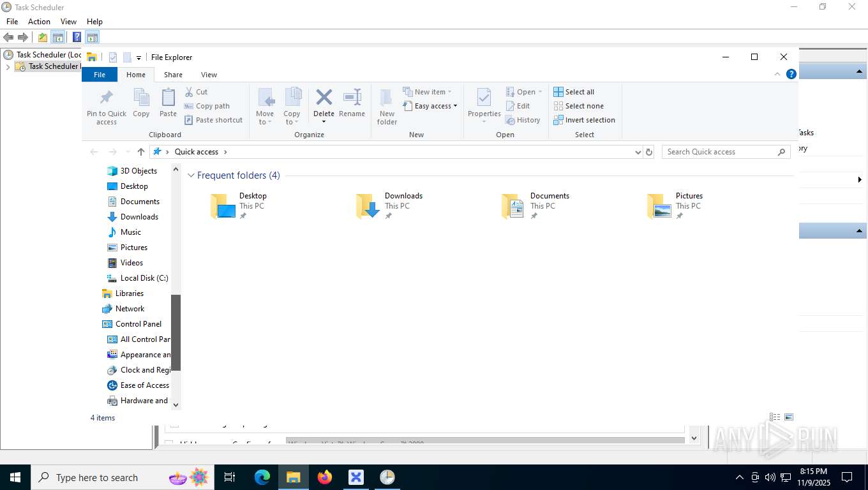Click the Paste clipboard icon
The width and height of the screenshot is (868, 490).
pos(168,98)
